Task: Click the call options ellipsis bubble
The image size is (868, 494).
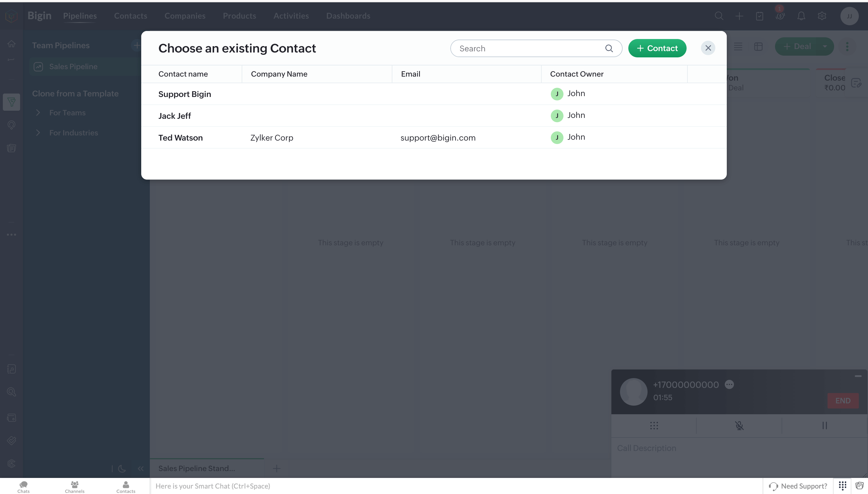Action: tap(729, 384)
